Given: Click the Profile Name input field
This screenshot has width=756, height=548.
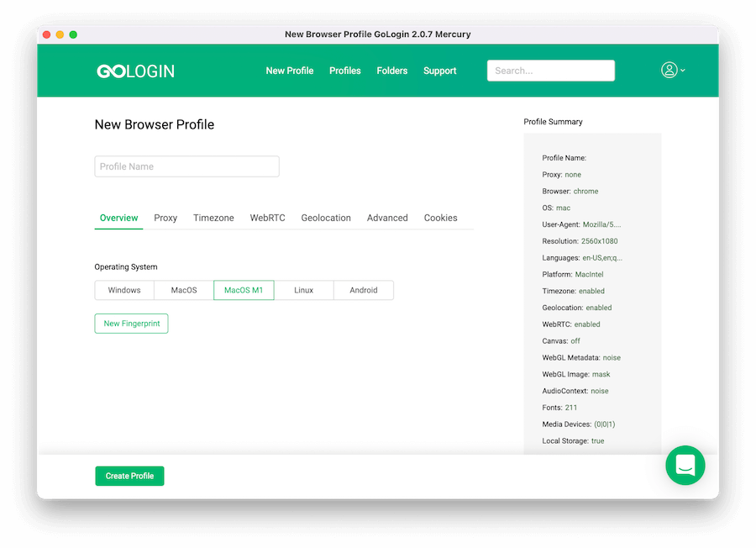Looking at the screenshot, I should pos(186,166).
